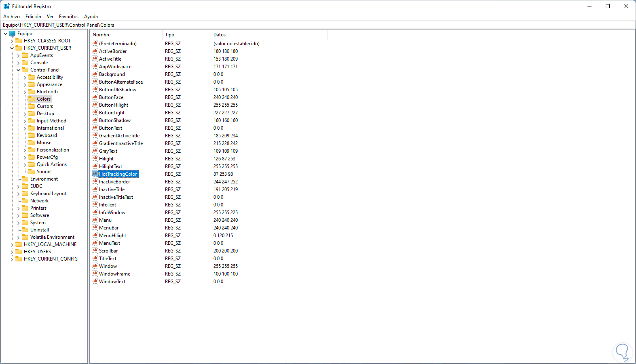Open the Archivo menu
The image size is (636, 364).
[11, 17]
